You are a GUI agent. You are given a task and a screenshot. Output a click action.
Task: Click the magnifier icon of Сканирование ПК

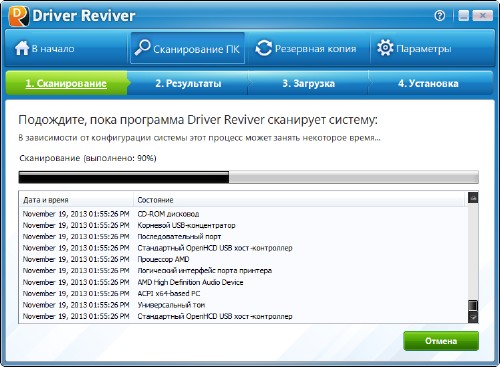click(142, 48)
